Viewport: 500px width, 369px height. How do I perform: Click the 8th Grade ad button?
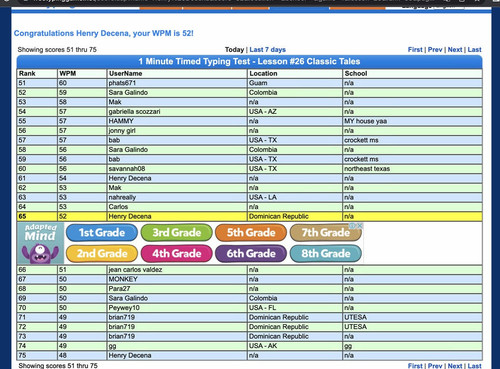point(326,254)
